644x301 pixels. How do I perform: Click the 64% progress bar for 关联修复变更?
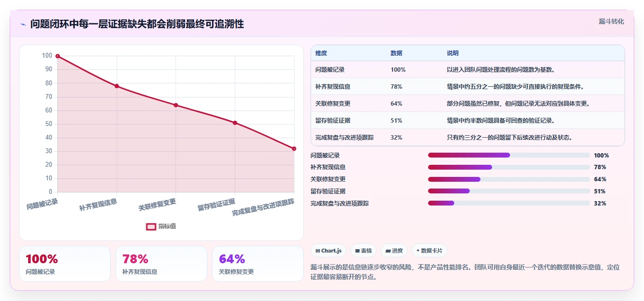(x=509, y=179)
